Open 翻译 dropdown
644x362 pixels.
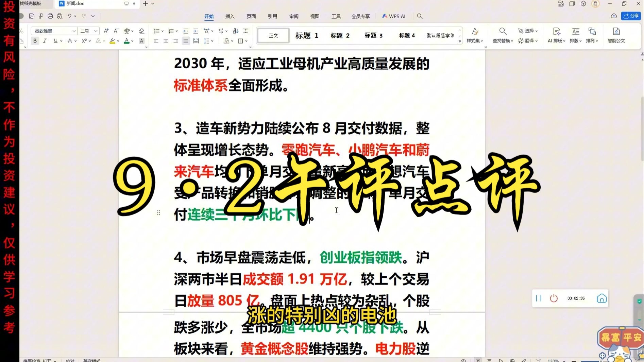tap(528, 41)
